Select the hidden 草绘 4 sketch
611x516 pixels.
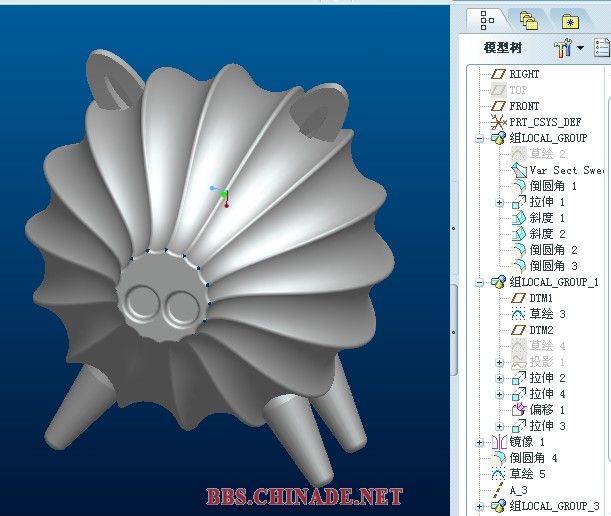pos(538,346)
